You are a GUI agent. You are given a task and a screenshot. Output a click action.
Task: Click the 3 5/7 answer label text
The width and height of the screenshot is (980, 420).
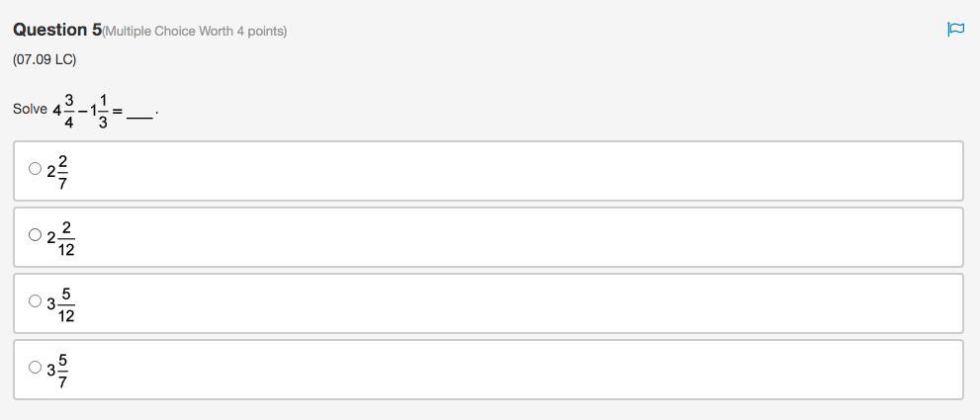(x=58, y=370)
